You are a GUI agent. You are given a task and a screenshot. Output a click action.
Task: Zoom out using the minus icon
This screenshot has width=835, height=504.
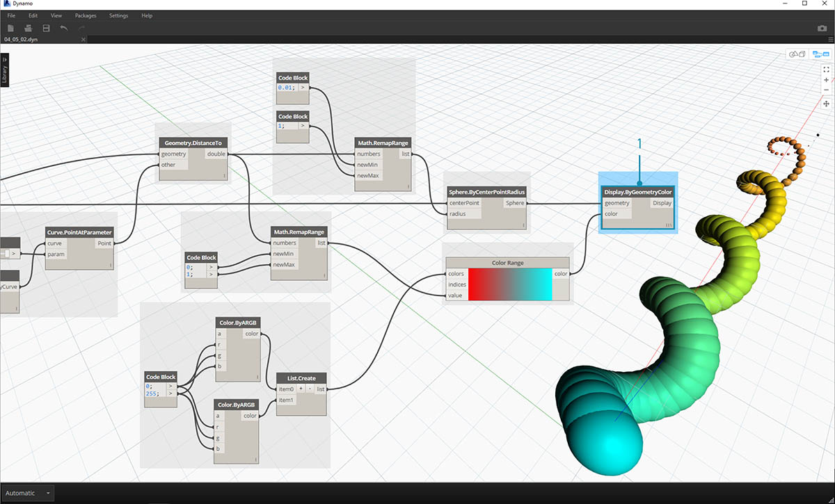[x=826, y=91]
